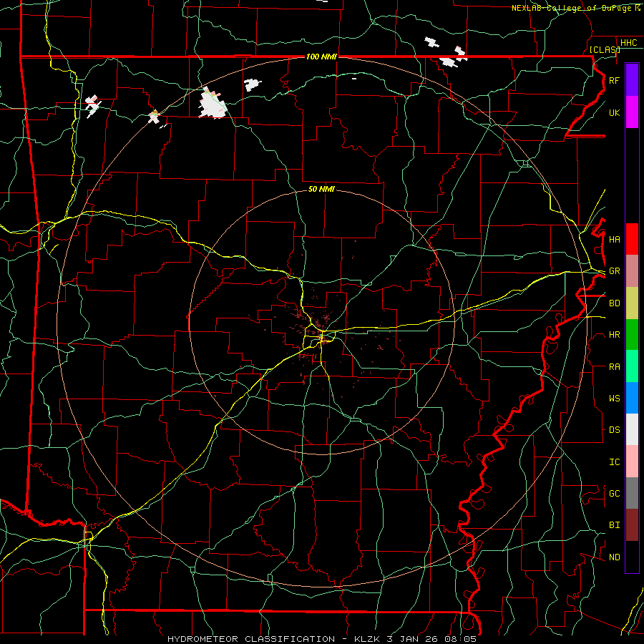
Task: Click the Hydrometeor Classification KLZK title text
Action: (x=321, y=639)
